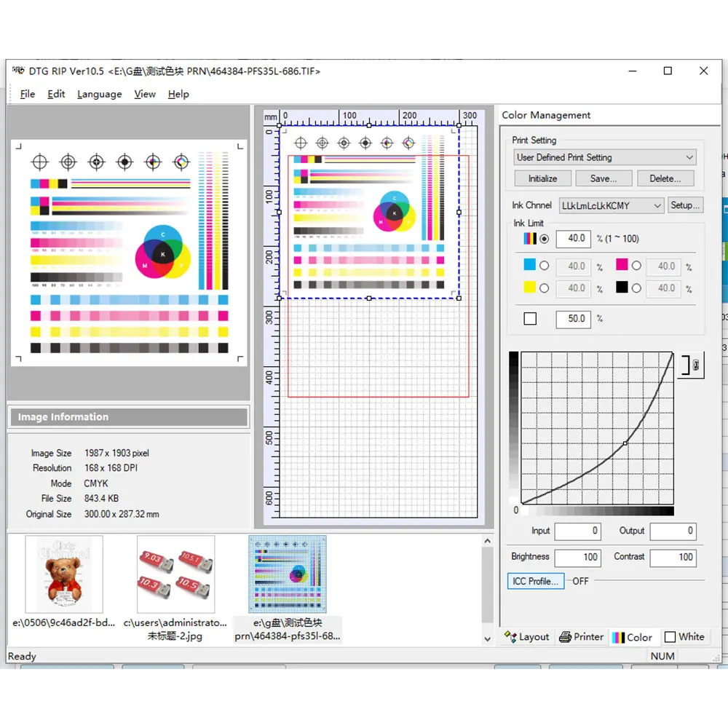Open the Edit menu

[x=56, y=94]
